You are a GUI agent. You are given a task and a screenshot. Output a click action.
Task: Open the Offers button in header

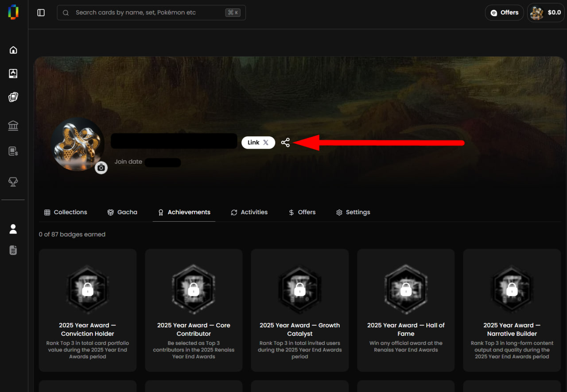[504, 13]
